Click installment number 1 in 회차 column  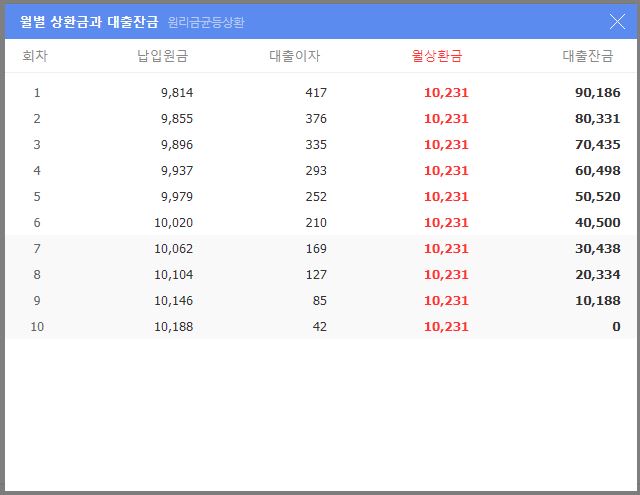(37, 93)
